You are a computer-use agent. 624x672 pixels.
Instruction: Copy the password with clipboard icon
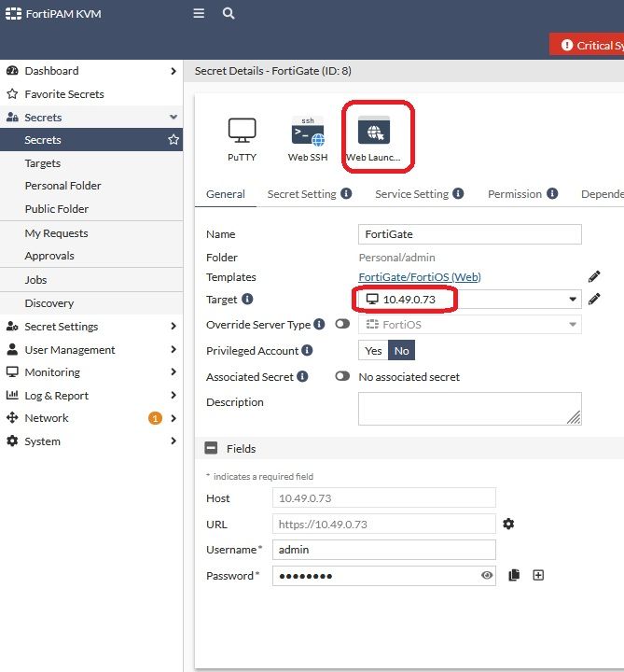[514, 575]
